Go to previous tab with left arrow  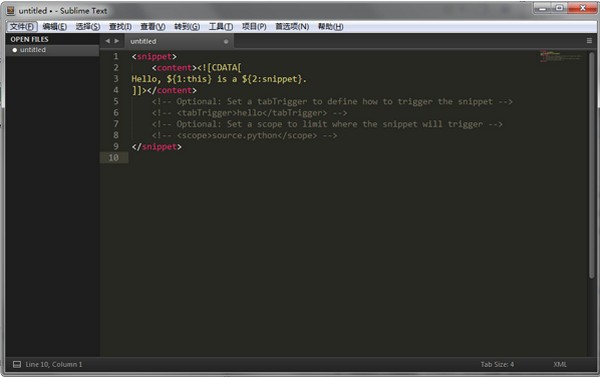pyautogui.click(x=108, y=41)
